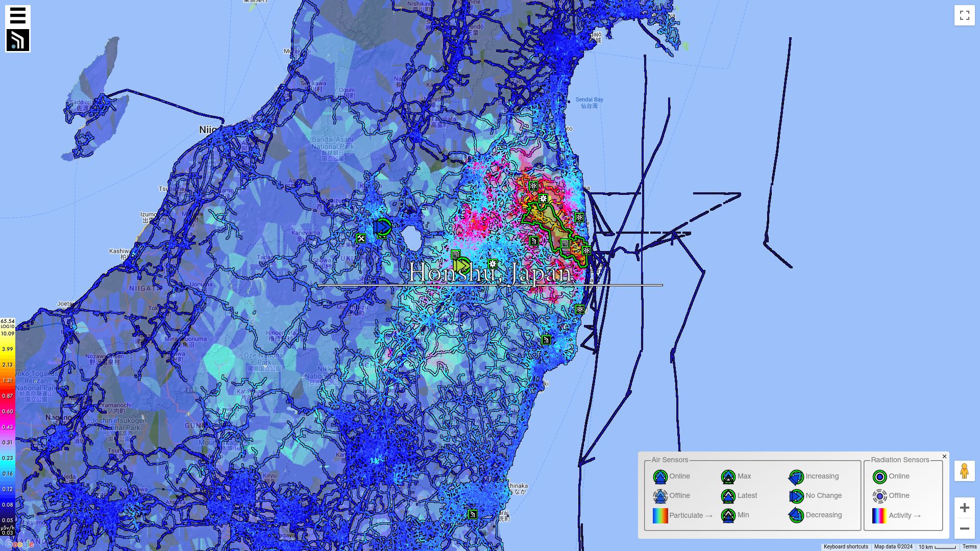Image resolution: width=980 pixels, height=551 pixels.
Task: Click the Latest air sensor legend icon
Action: click(x=728, y=496)
